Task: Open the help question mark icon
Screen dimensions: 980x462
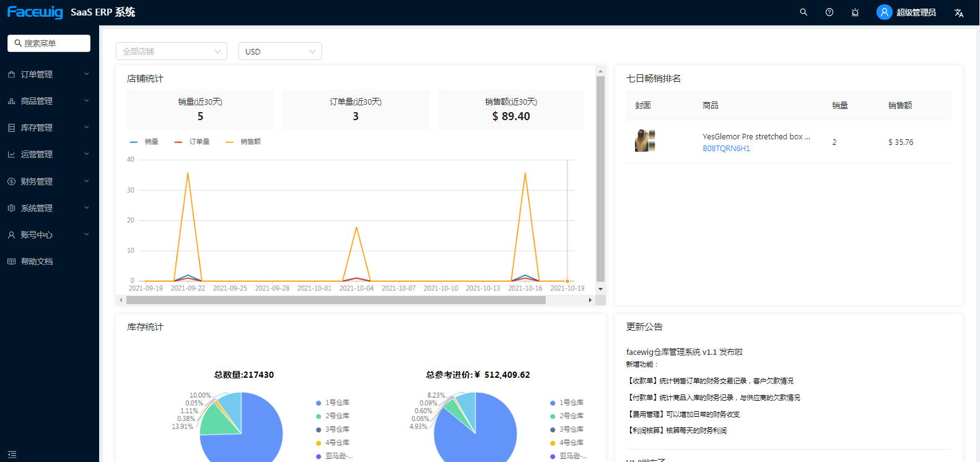Action: pyautogui.click(x=829, y=12)
